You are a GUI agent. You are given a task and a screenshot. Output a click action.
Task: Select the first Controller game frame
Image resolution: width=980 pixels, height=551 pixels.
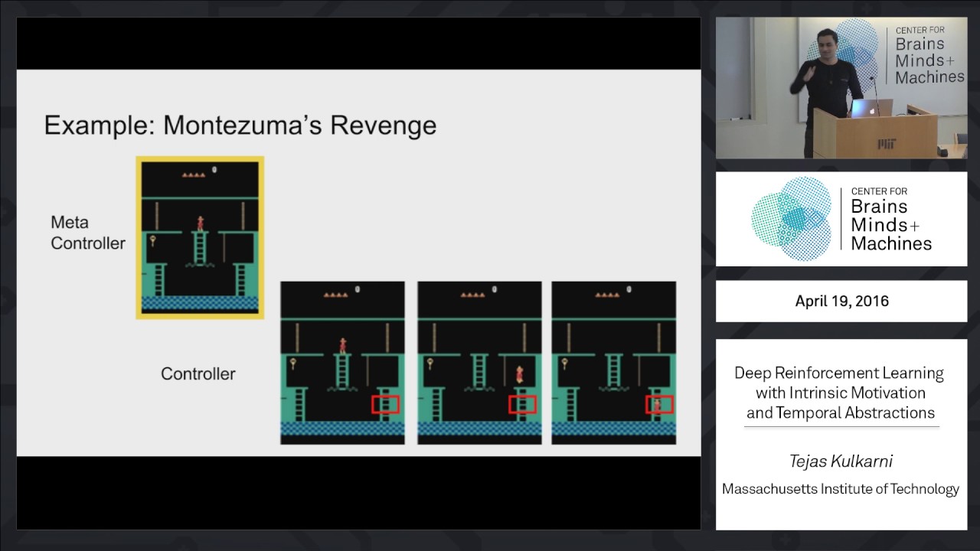pyautogui.click(x=342, y=363)
